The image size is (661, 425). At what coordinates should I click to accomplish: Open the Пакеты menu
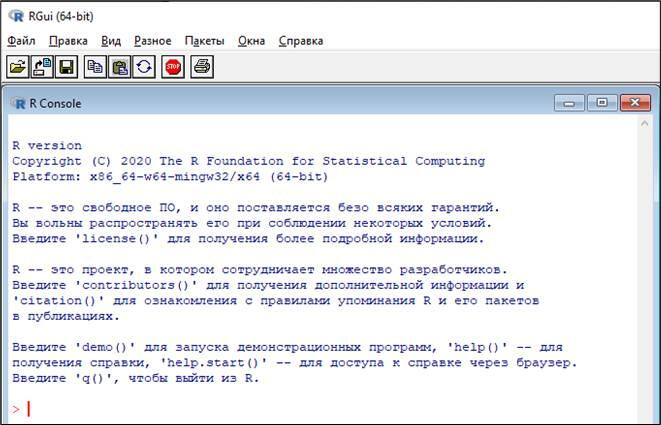[204, 41]
